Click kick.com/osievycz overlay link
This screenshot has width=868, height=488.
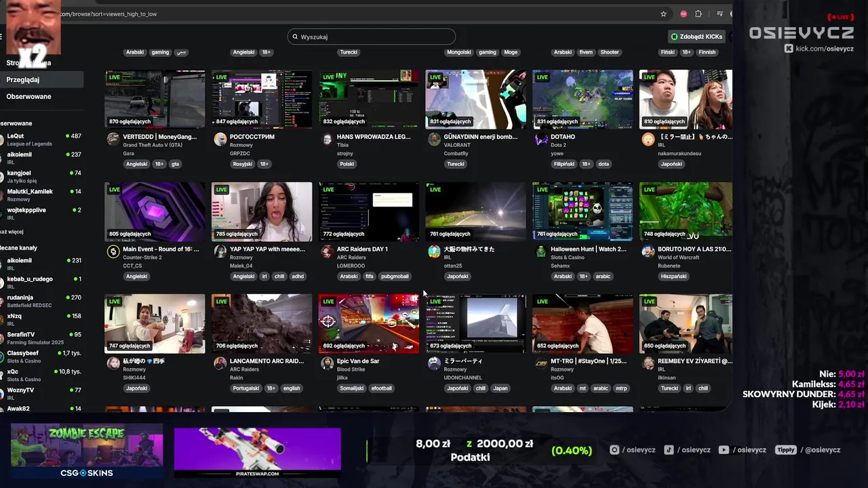(819, 49)
